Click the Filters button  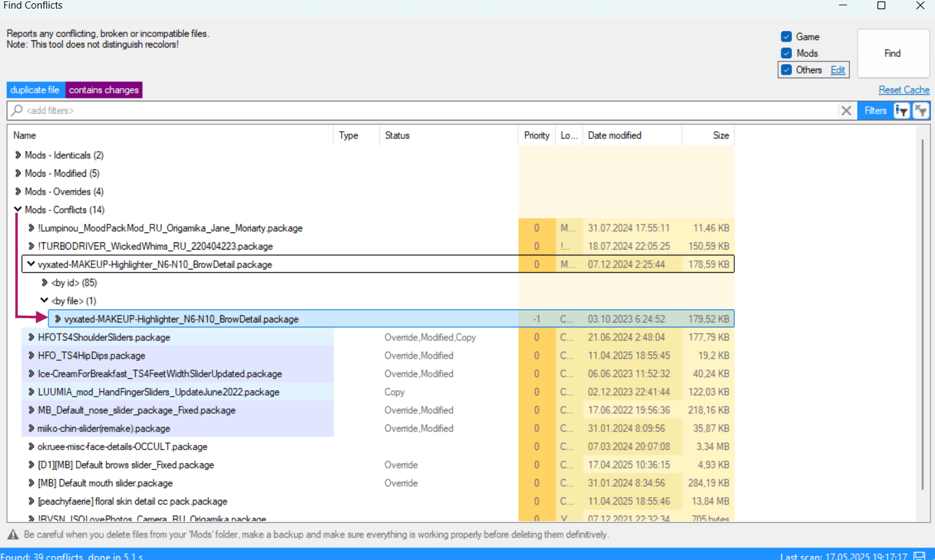pos(875,111)
